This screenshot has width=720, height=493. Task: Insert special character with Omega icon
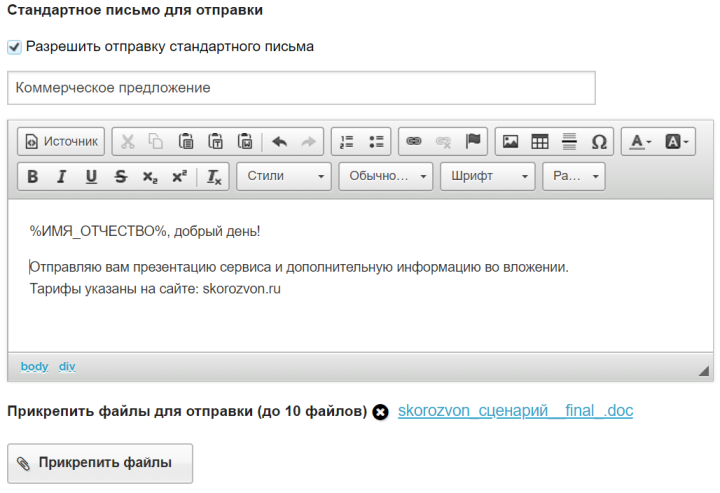pyautogui.click(x=599, y=141)
